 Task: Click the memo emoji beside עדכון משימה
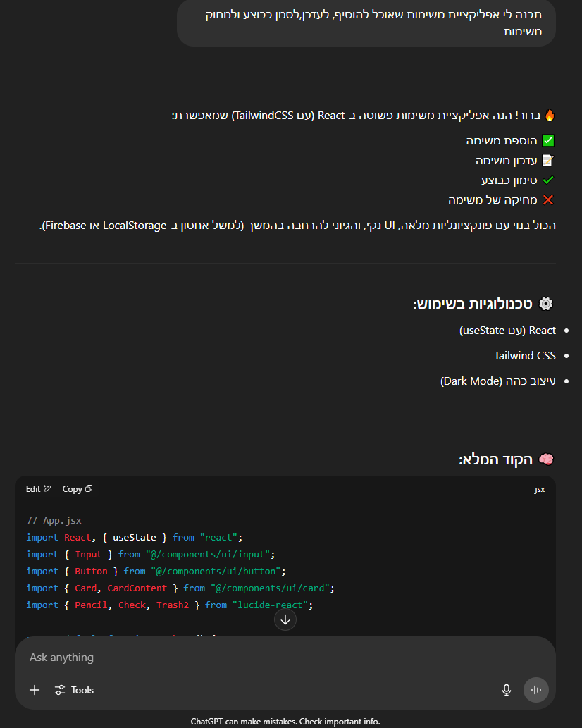548,161
